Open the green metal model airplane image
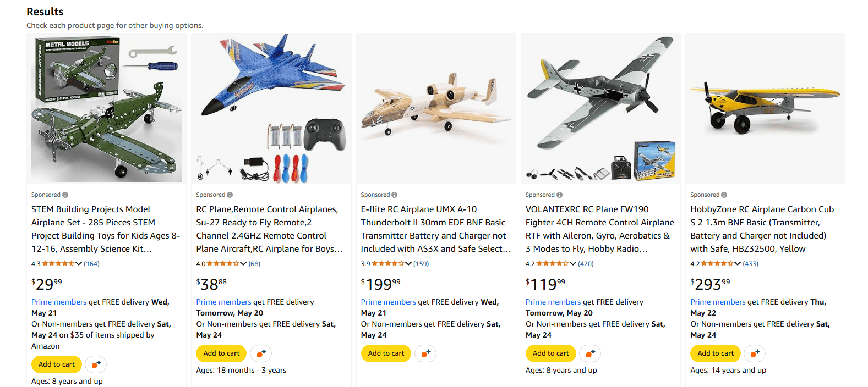Screen dimensions: 868x387 tap(106, 108)
